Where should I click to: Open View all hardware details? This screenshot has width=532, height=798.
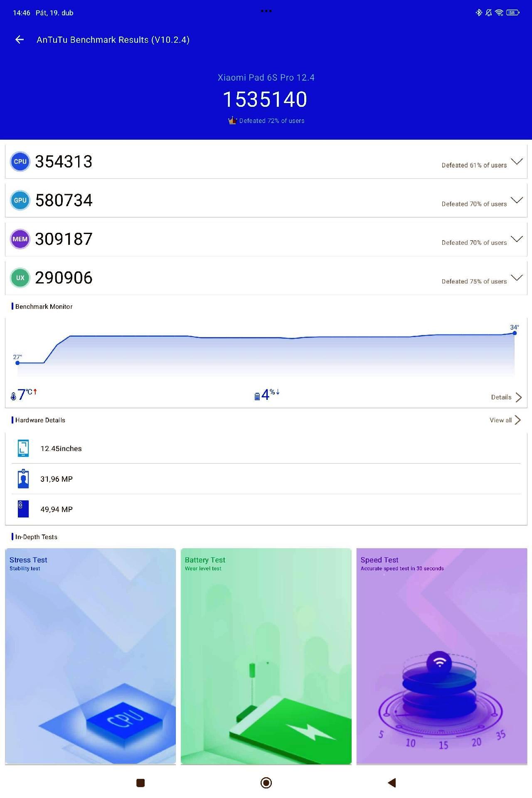505,420
